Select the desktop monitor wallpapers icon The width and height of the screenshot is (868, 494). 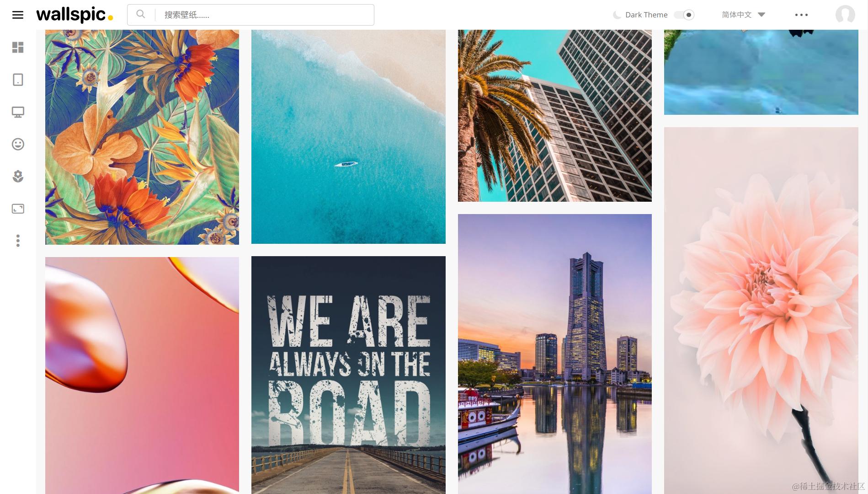click(18, 112)
